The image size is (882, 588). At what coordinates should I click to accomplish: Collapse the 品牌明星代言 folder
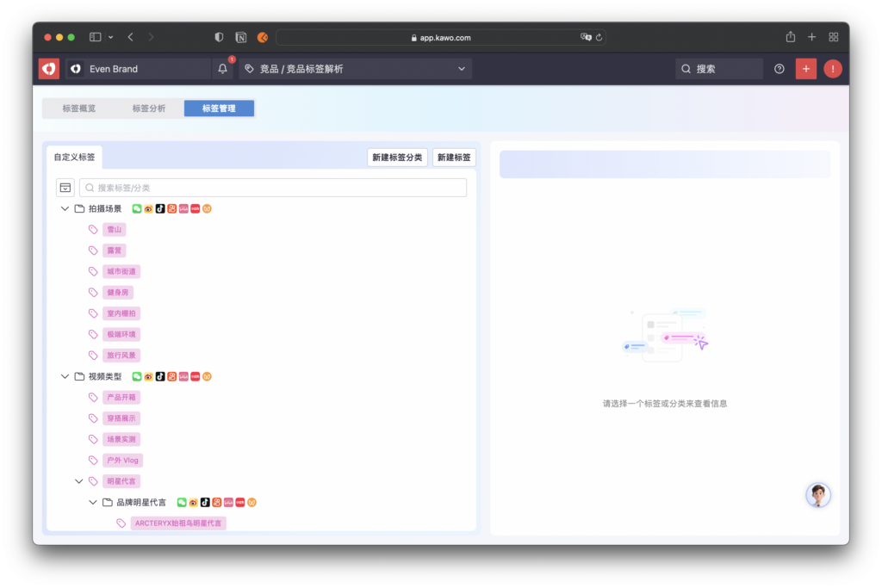(93, 502)
